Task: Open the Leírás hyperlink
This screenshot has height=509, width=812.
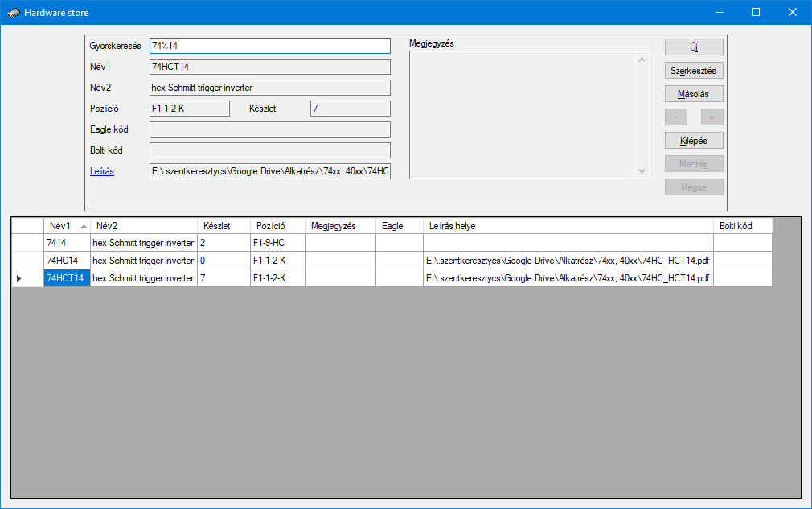Action: pos(101,171)
